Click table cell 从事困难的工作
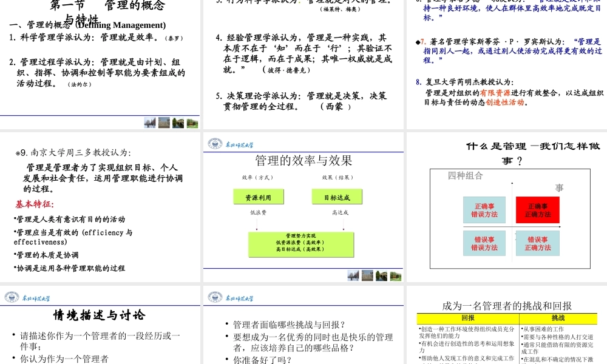Viewport: 607px width, 364px height. pyautogui.click(x=542, y=329)
